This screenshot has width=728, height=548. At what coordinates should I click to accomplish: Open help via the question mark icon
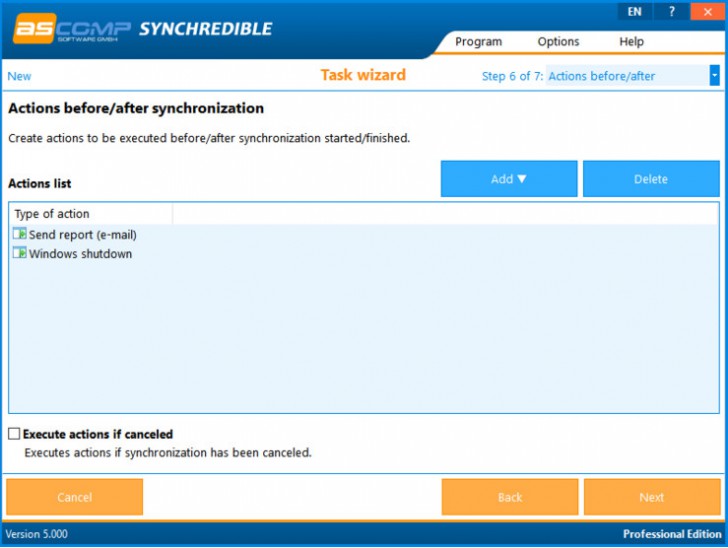pos(671,12)
